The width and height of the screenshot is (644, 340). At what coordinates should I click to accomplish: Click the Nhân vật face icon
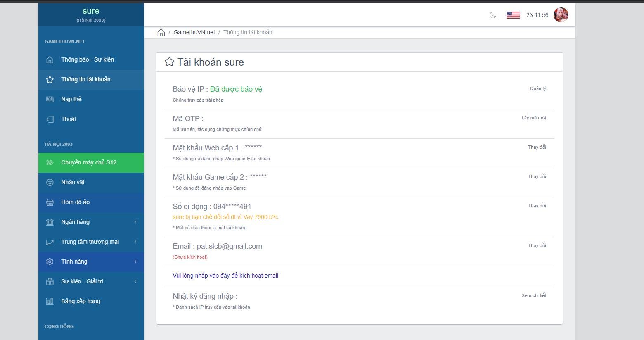point(50,182)
